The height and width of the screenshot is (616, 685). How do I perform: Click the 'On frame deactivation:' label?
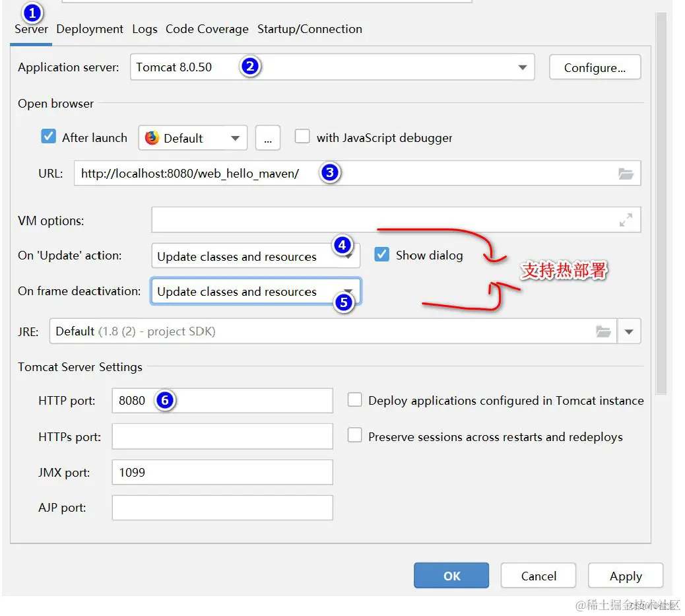tap(79, 291)
